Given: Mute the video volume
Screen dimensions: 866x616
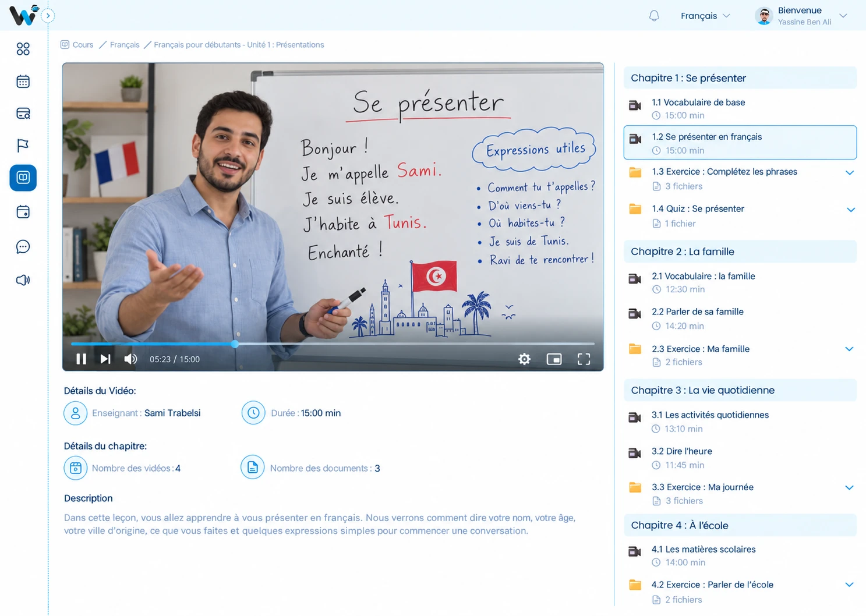Looking at the screenshot, I should pyautogui.click(x=130, y=359).
